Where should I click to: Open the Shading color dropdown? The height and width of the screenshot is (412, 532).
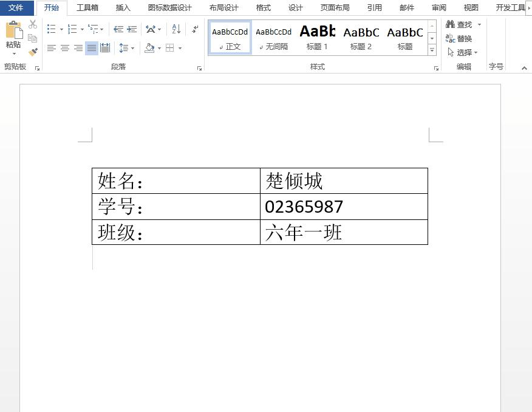pyautogui.click(x=159, y=48)
